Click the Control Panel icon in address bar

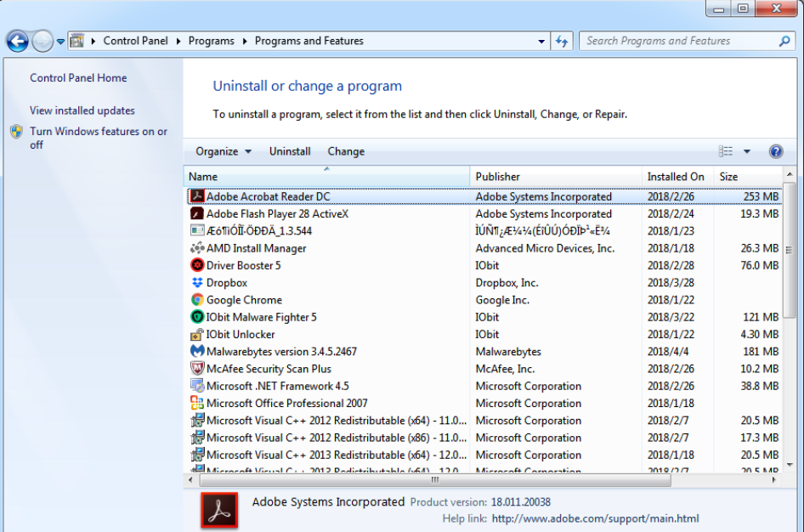pyautogui.click(x=76, y=41)
